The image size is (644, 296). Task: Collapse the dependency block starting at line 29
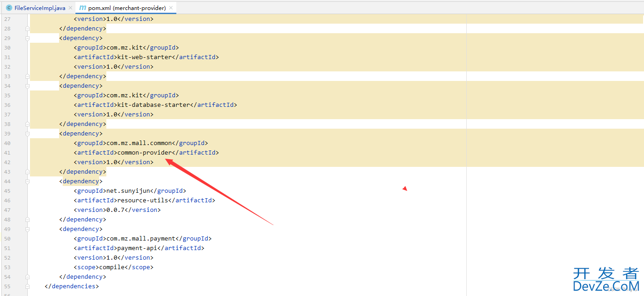point(28,38)
